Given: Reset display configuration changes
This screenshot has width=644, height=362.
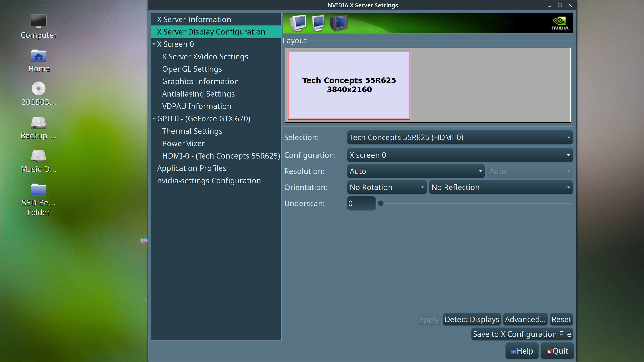Looking at the screenshot, I should pos(561,319).
